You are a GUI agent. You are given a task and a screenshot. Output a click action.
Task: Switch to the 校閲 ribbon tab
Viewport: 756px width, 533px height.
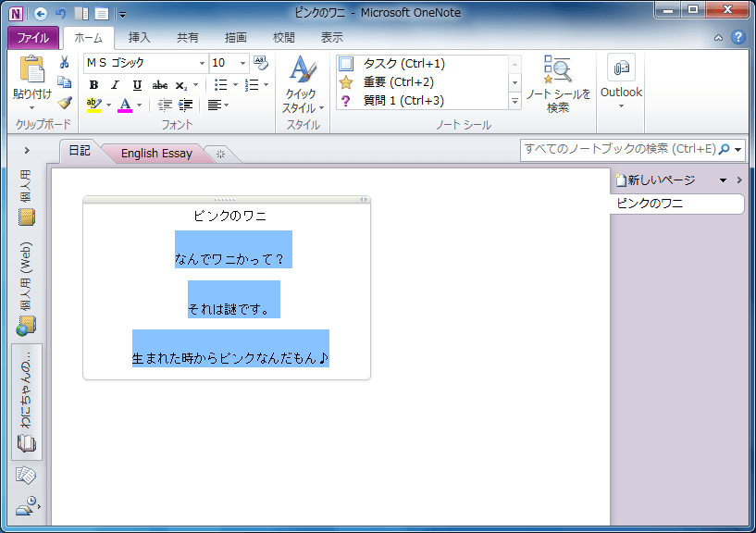pyautogui.click(x=283, y=38)
